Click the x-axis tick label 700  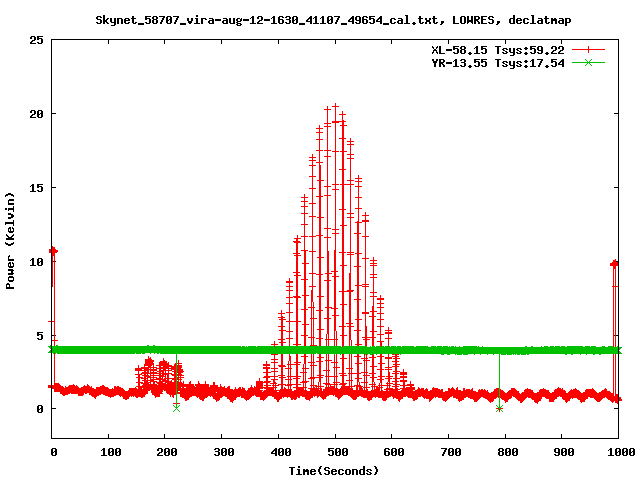pos(451,452)
